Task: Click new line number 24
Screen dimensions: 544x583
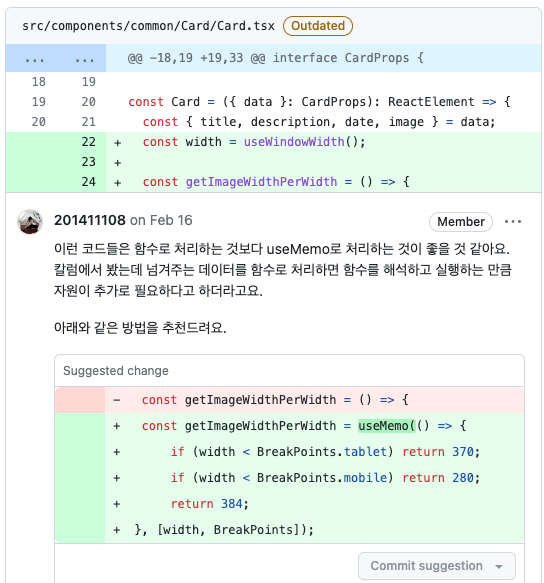Action: pos(88,182)
